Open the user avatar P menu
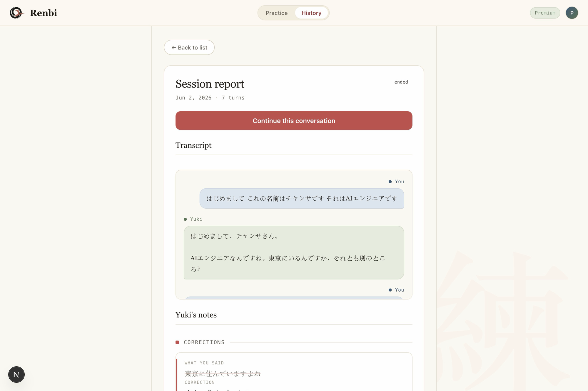 572,13
